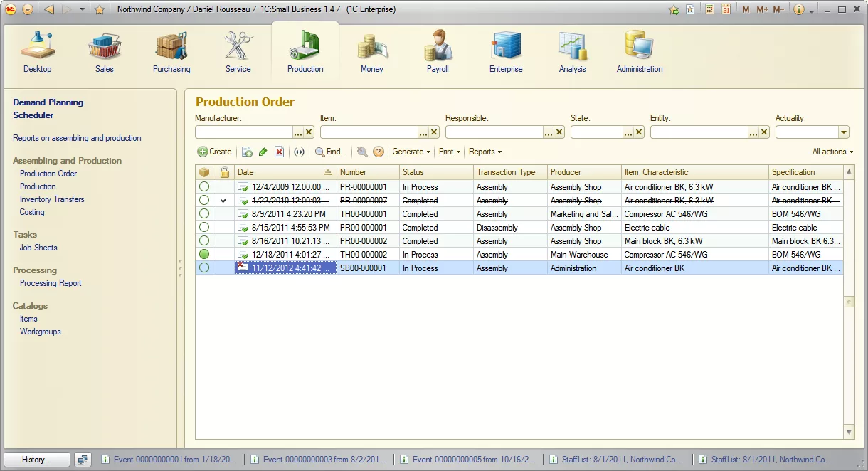Toggle the state circle in row PR-00000001
Screen dimensions: 868x471
tap(205, 187)
